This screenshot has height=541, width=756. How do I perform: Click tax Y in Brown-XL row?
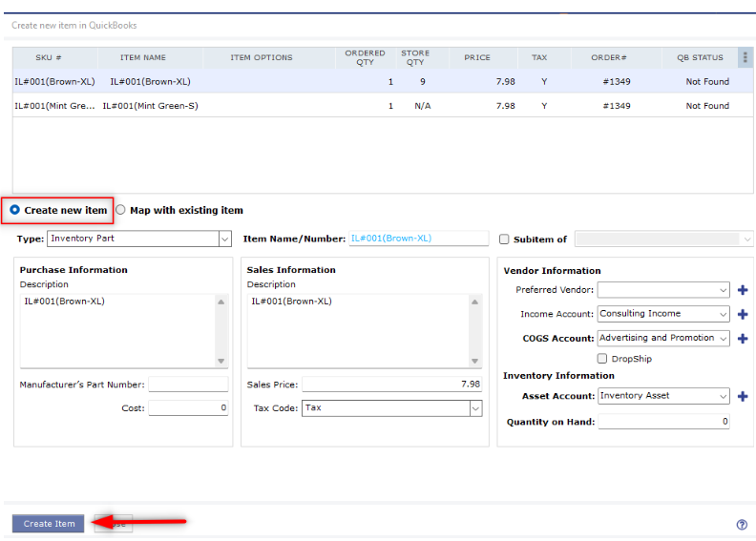[544, 81]
